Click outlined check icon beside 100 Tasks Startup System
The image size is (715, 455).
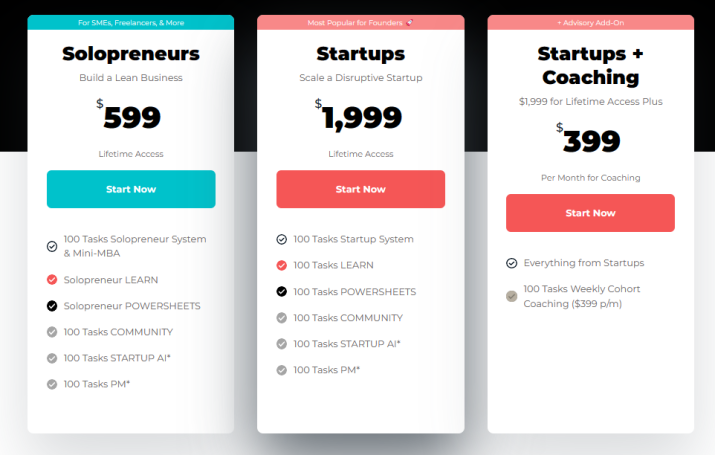pyautogui.click(x=282, y=239)
